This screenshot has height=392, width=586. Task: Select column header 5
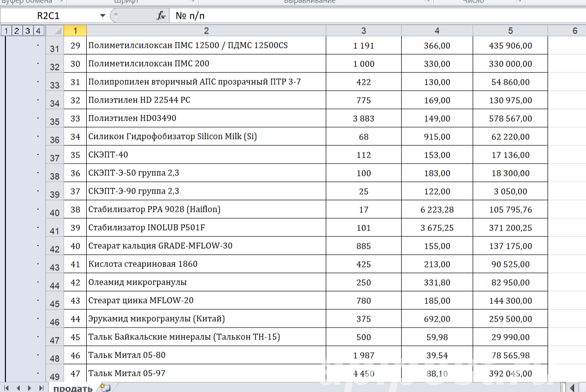pyautogui.click(x=511, y=31)
